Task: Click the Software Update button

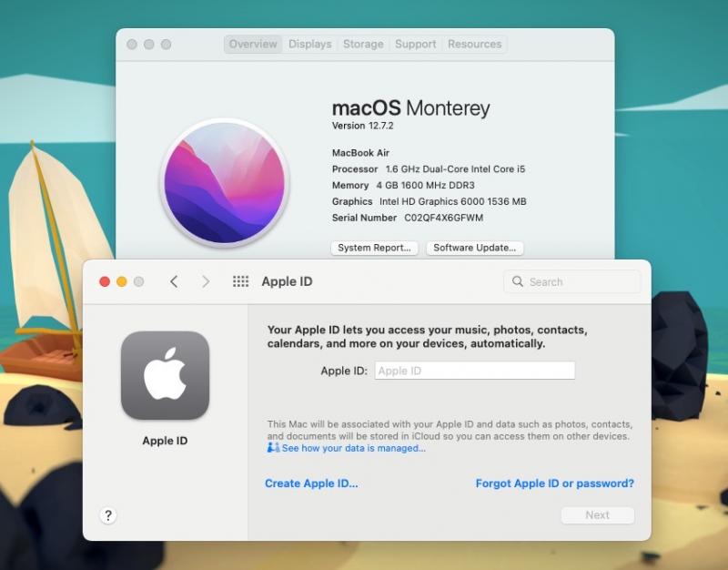Action: tap(474, 248)
